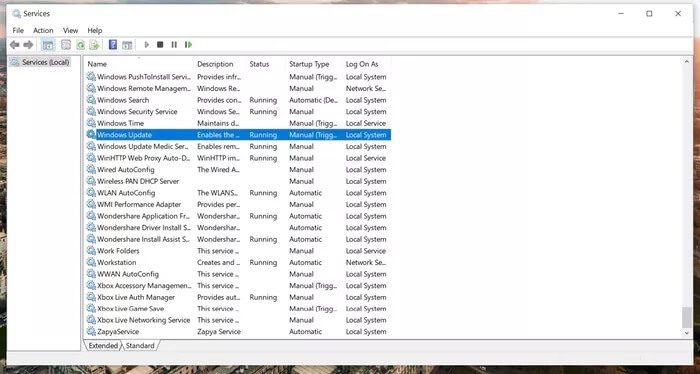Toggle the Show/Hide Action Pane icon
Screen dimensions: 700x374
point(127,45)
